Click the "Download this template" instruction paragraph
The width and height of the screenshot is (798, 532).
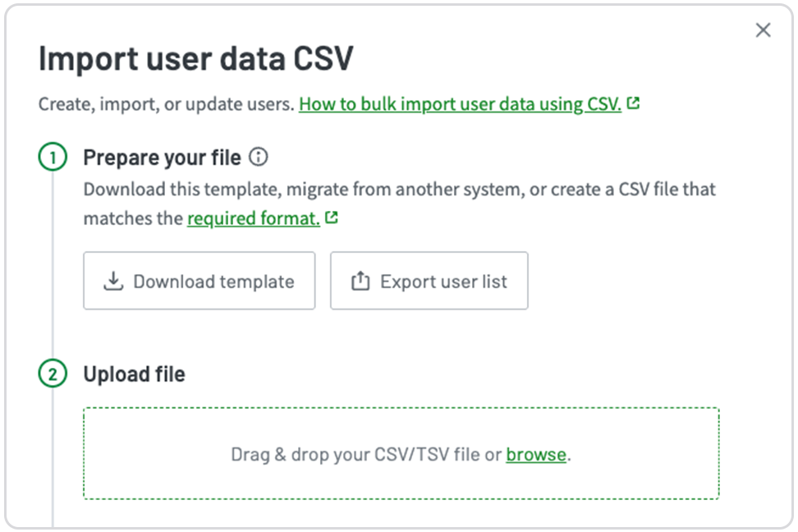click(399, 190)
